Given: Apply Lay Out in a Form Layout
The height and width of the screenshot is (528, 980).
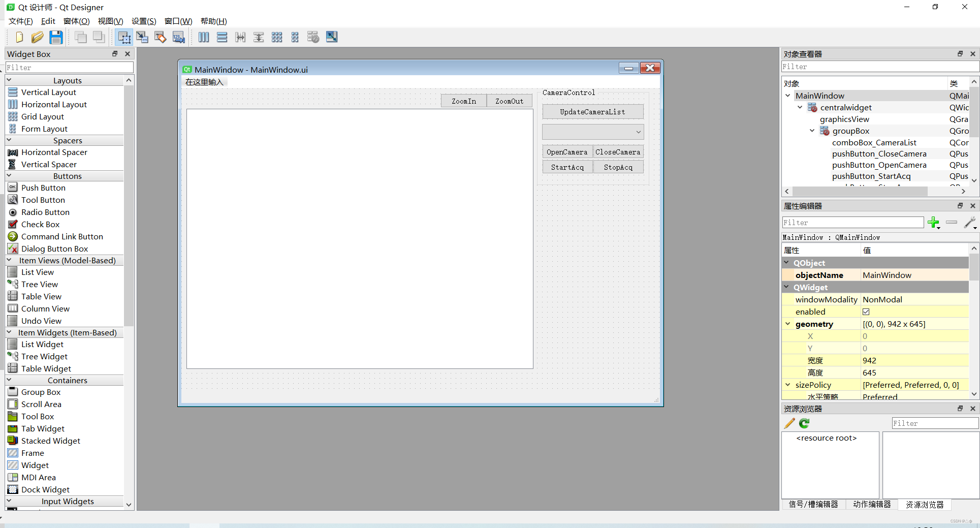Looking at the screenshot, I should [x=295, y=37].
